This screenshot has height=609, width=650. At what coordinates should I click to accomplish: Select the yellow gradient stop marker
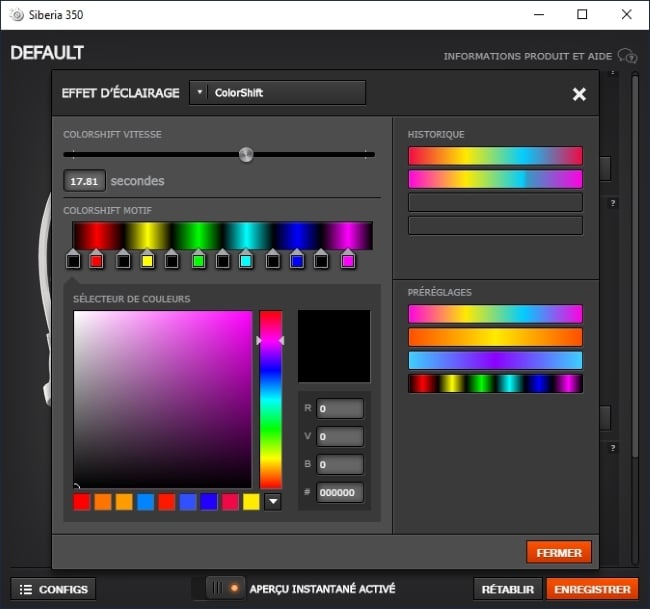click(147, 259)
